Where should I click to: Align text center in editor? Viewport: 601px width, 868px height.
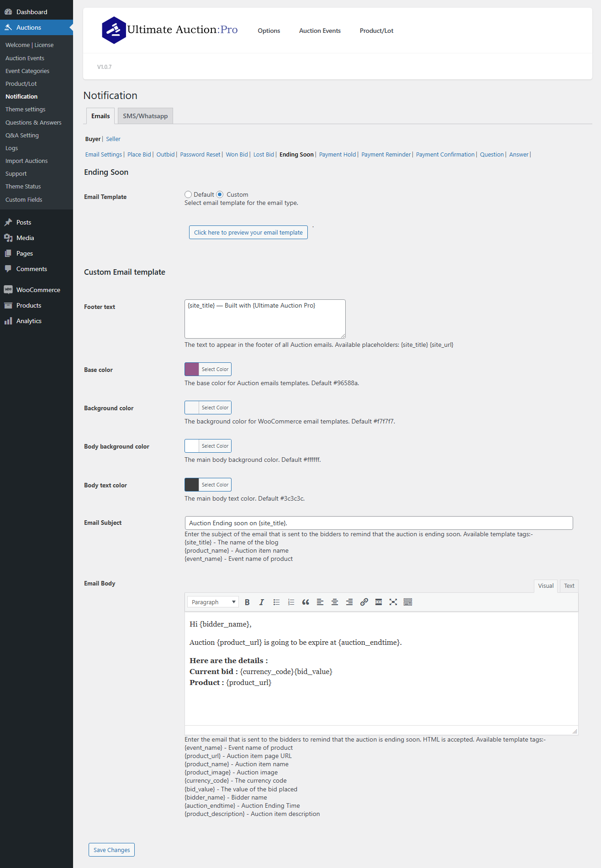coord(335,602)
